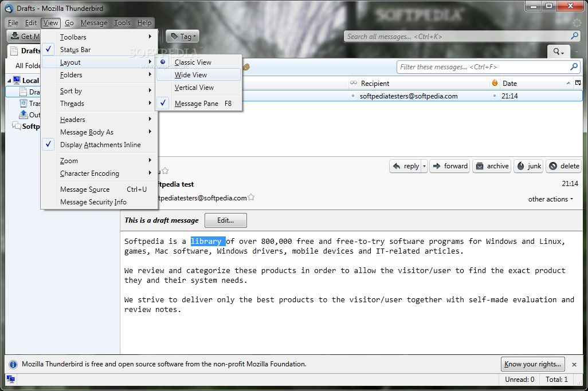
Task: Open the column picker icon
Action: coord(578,83)
